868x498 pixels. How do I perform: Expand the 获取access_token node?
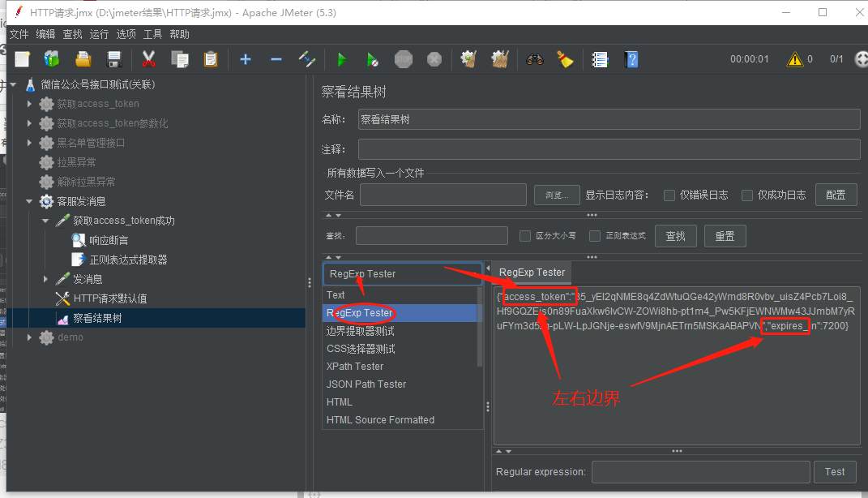pos(29,104)
